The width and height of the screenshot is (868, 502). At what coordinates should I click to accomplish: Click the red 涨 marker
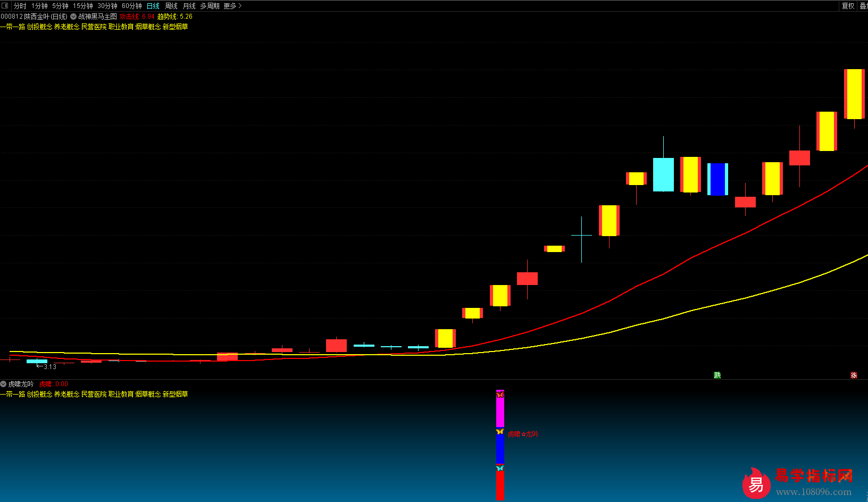[854, 375]
